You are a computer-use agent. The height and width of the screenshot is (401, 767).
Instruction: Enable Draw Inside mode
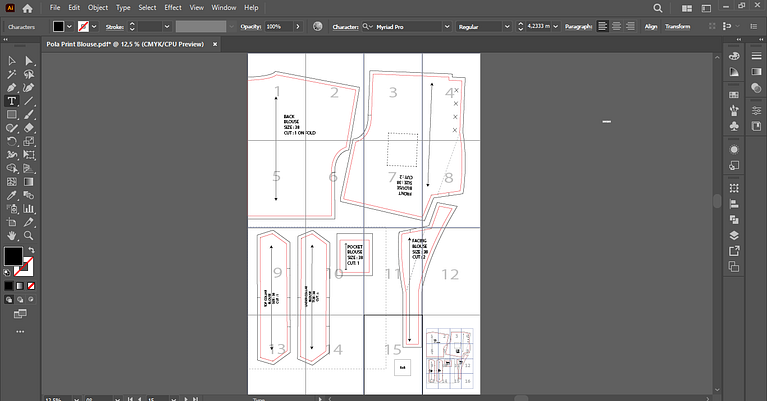pyautogui.click(x=31, y=300)
